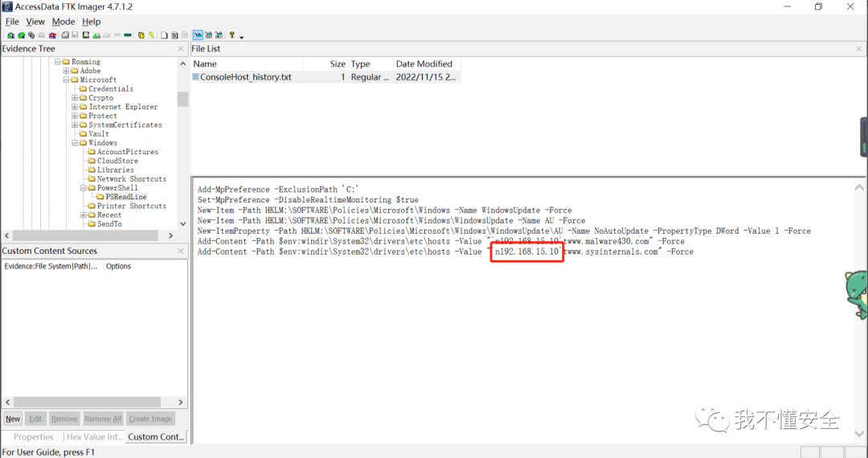Click the Add Evidence Item toolbar icon
Viewport: 868px width, 458px height.
coord(10,35)
